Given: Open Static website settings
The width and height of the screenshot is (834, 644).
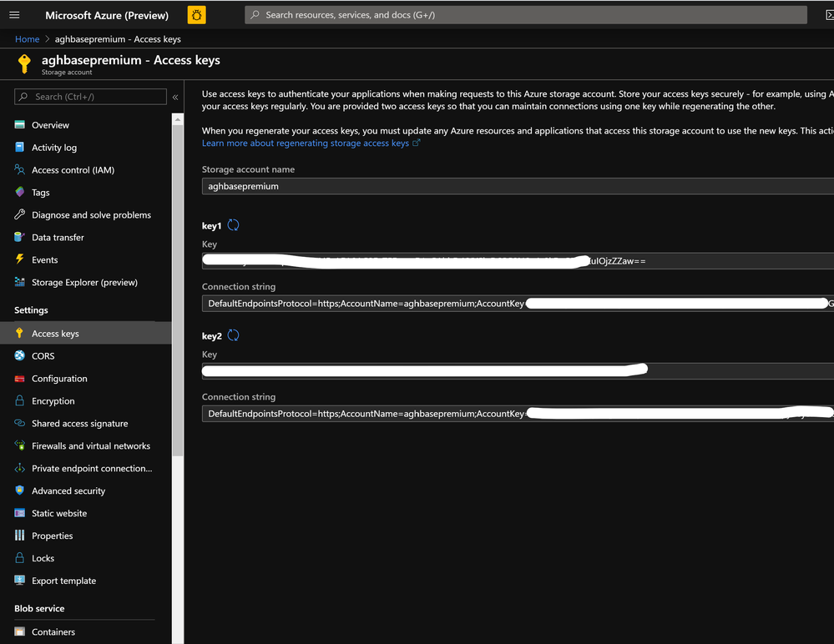Looking at the screenshot, I should click(85, 513).
